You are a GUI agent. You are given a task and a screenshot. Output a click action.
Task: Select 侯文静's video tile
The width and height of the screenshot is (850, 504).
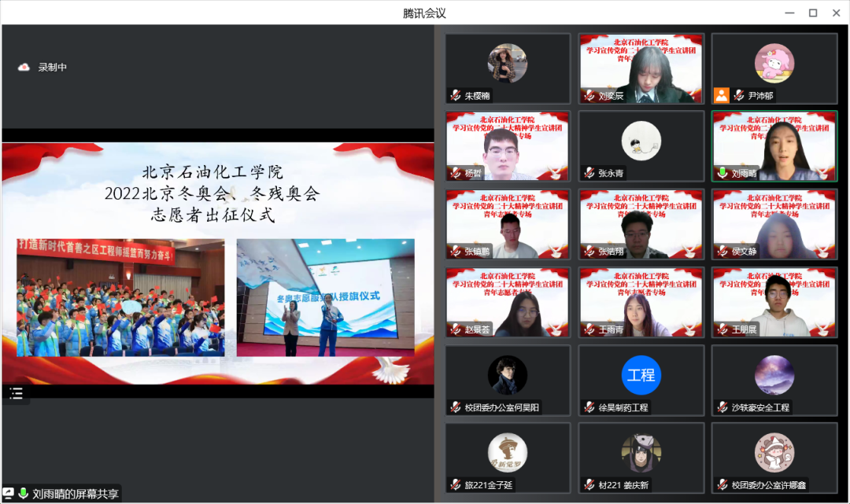(x=774, y=224)
